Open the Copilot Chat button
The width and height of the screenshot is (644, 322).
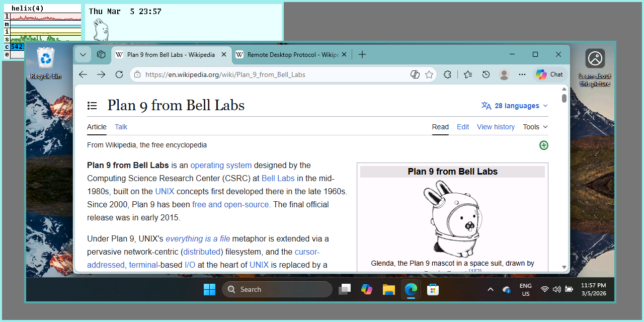549,74
